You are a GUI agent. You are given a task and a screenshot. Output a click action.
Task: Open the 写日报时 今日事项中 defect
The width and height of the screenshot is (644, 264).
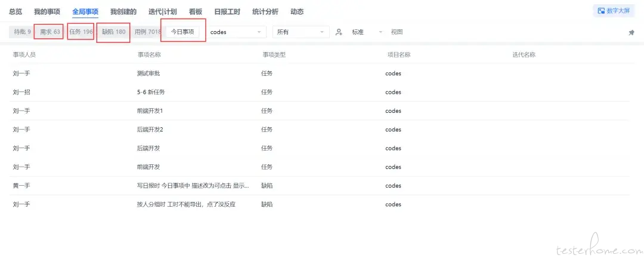(x=193, y=186)
